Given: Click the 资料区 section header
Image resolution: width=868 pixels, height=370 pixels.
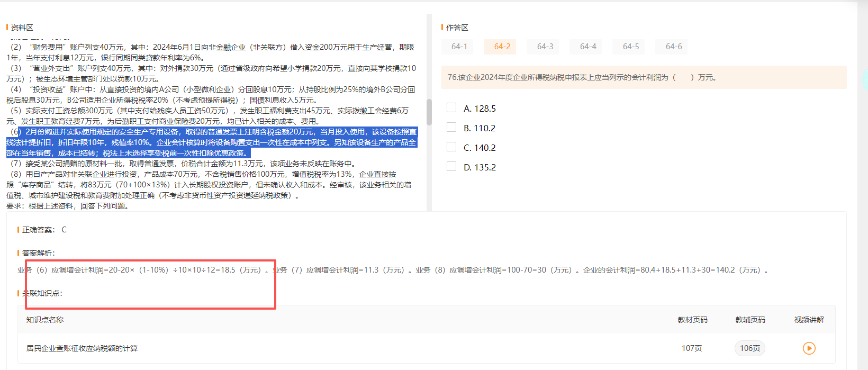Looking at the screenshot, I should 22,28.
